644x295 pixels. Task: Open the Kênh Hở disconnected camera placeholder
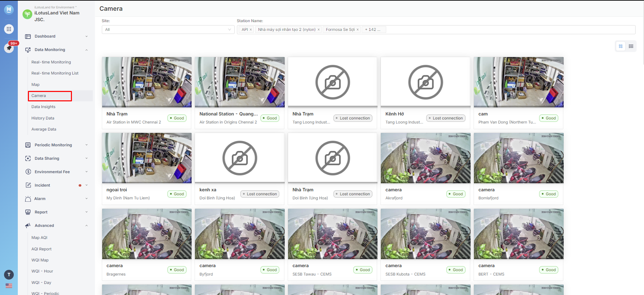coord(426,82)
